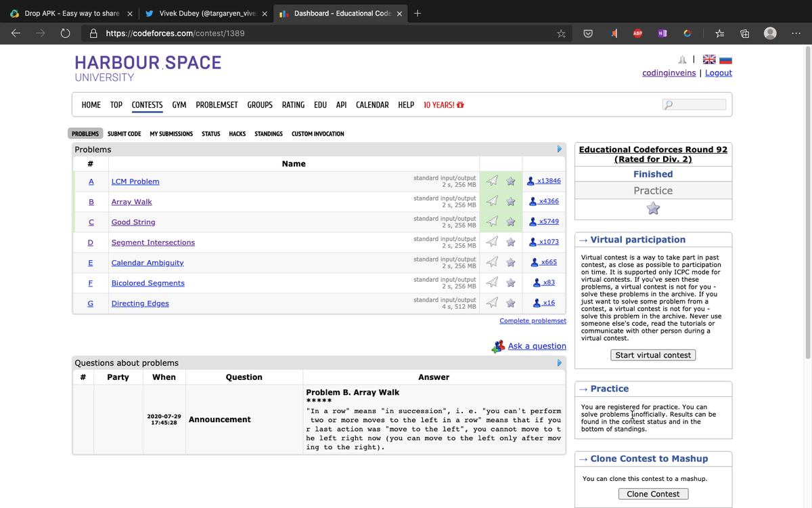
Task: Open the OneNote clipper extension
Action: point(662,33)
